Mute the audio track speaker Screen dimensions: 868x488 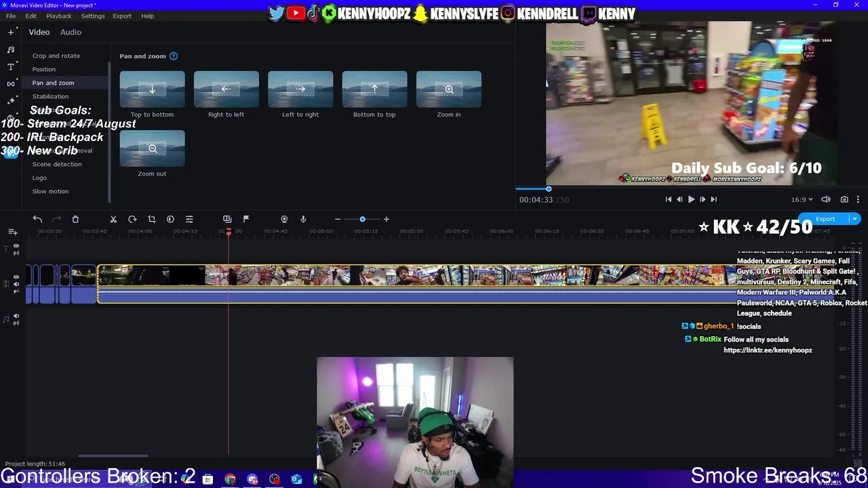[x=16, y=316]
